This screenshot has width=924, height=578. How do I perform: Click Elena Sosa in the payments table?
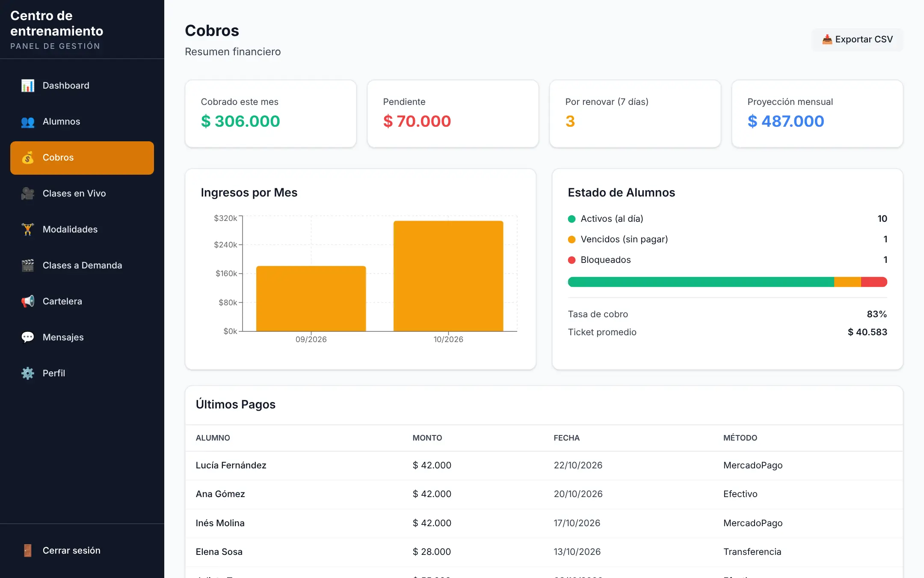[219, 552]
